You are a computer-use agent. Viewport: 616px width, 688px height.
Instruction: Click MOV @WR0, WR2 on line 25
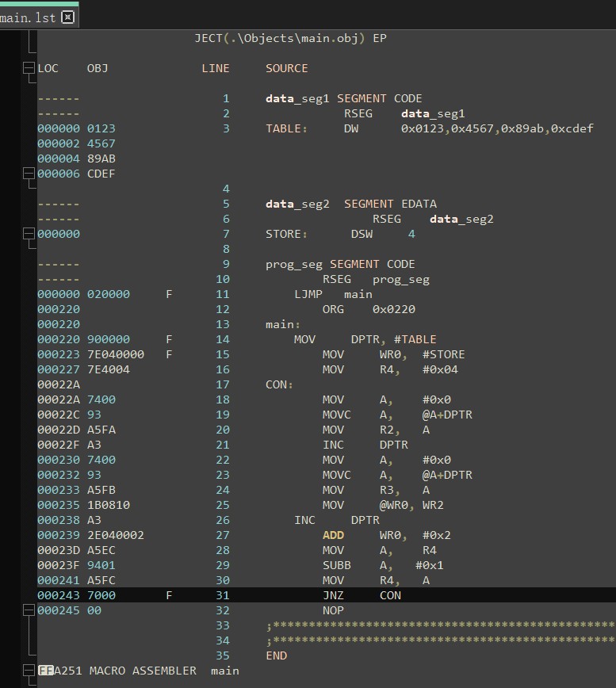tap(383, 505)
